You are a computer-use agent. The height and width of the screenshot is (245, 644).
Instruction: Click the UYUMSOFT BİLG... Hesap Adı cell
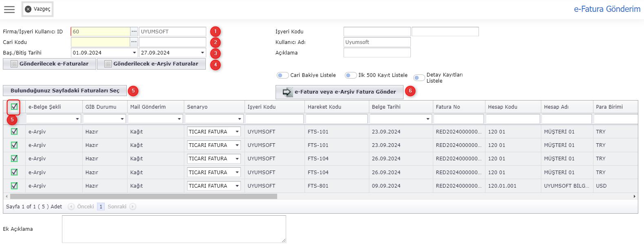click(x=567, y=186)
